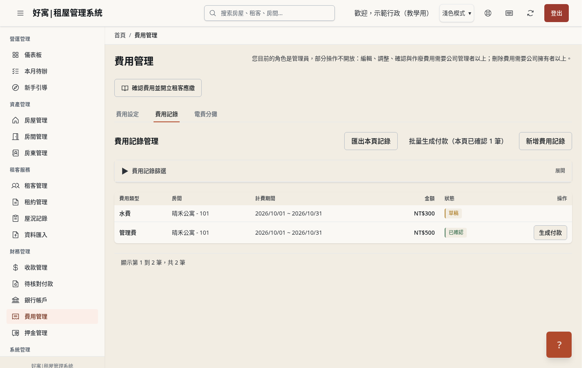Click the NT$500 amount cell
588x368 pixels.
pos(424,233)
